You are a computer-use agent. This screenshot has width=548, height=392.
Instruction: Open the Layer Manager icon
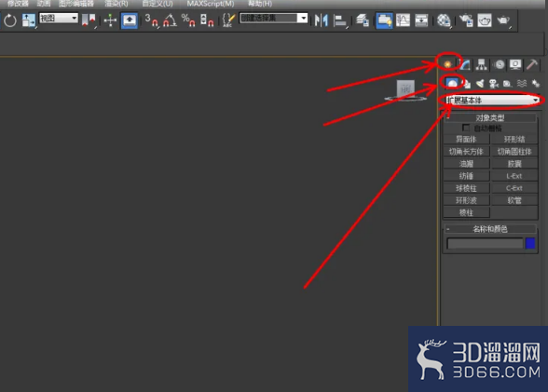click(x=362, y=20)
